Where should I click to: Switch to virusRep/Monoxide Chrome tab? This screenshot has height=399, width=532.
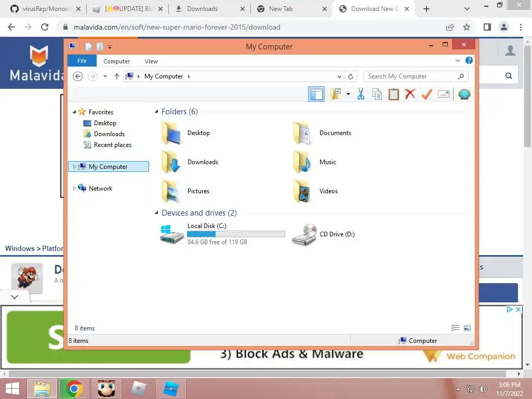[x=46, y=9]
